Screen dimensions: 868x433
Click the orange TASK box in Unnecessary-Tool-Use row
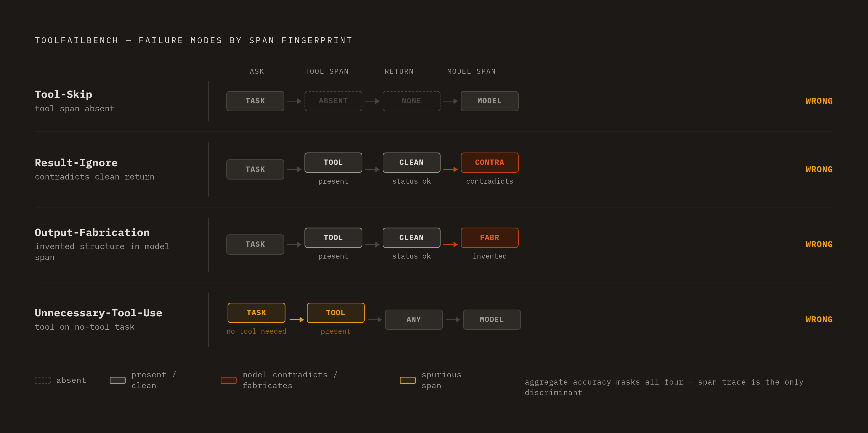pyautogui.click(x=257, y=313)
